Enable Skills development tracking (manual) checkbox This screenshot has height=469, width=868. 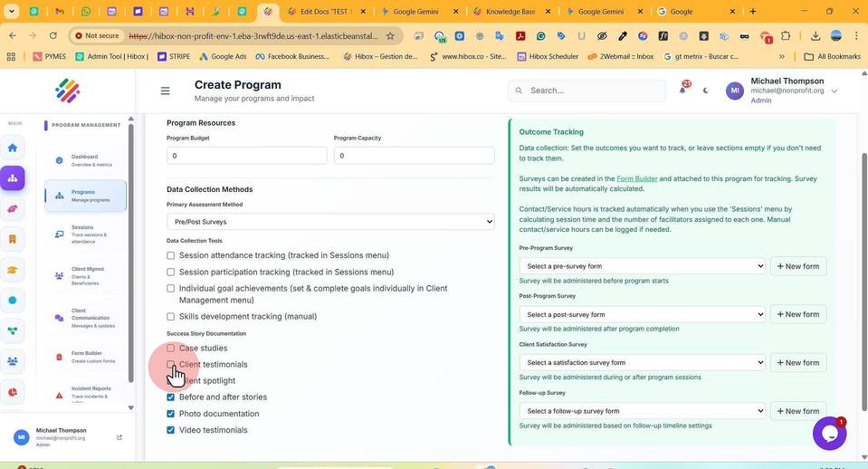[170, 316]
